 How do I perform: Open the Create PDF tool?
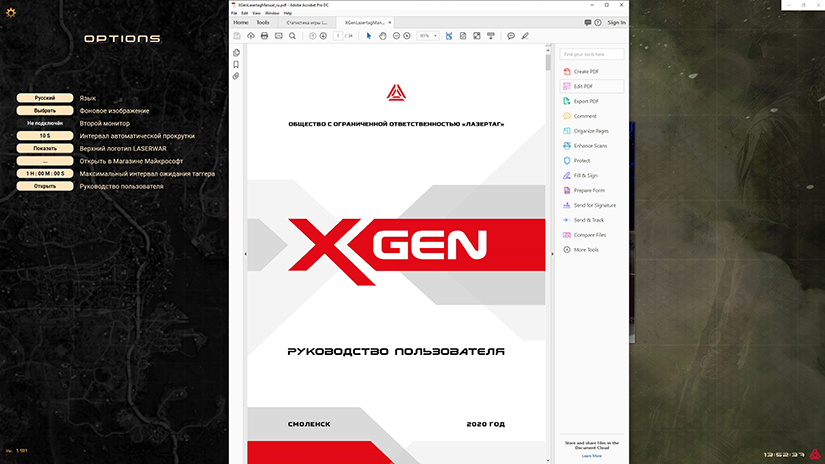tap(586, 72)
